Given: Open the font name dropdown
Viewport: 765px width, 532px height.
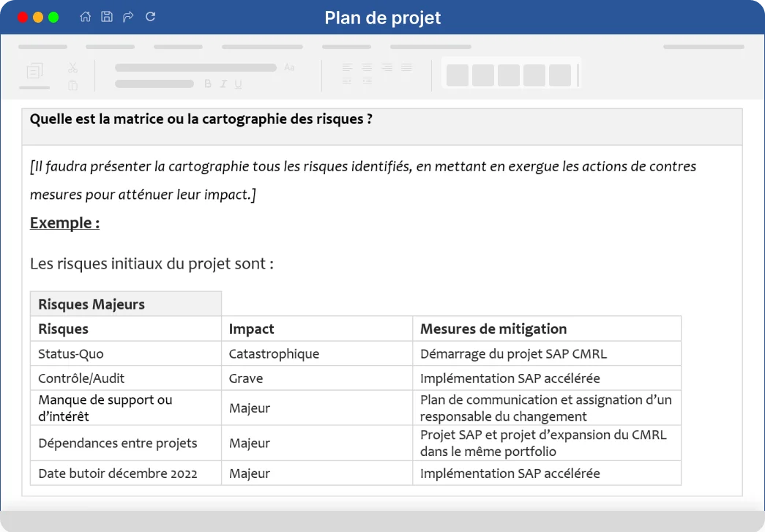Looking at the screenshot, I should tap(194, 67).
